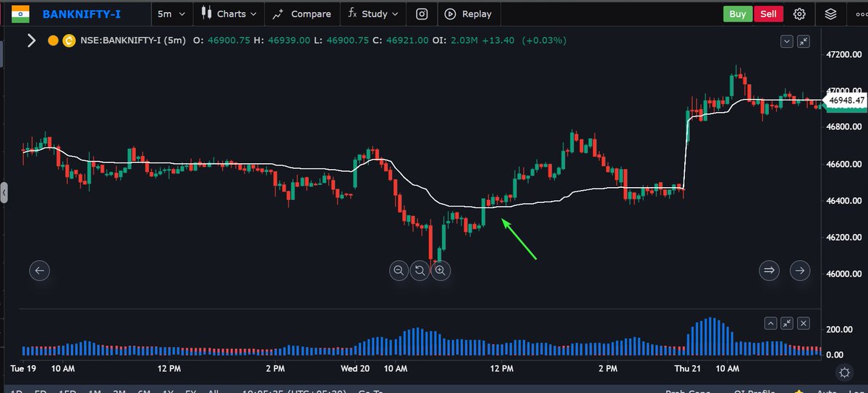Image resolution: width=868 pixels, height=393 pixels.
Task: Collapse the main chart legend dropdown
Action: coord(787,42)
